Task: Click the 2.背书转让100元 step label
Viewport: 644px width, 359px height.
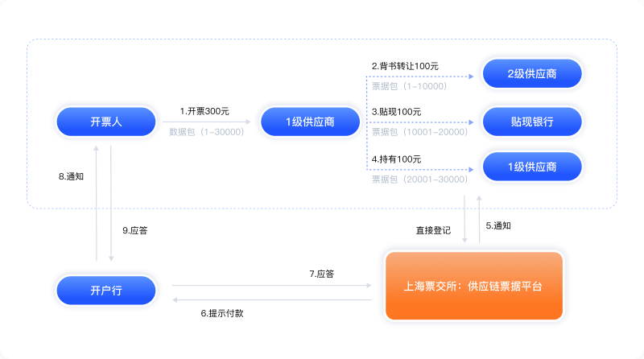Action: pyautogui.click(x=405, y=65)
